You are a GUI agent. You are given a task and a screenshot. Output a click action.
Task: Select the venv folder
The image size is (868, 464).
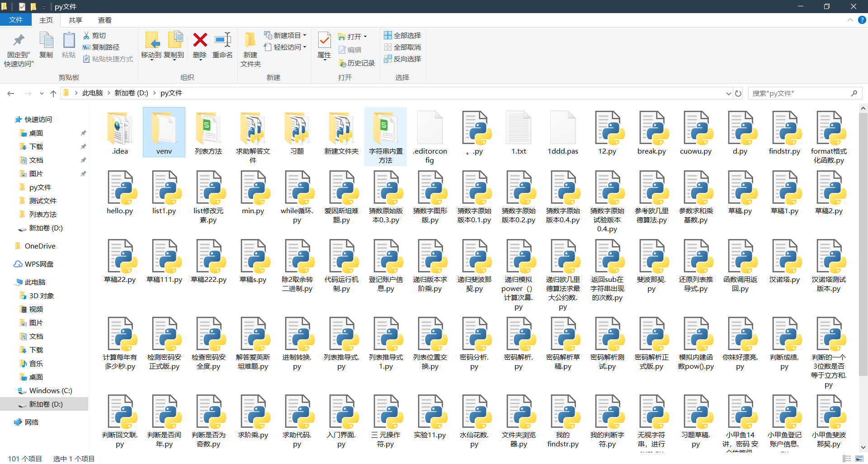164,132
